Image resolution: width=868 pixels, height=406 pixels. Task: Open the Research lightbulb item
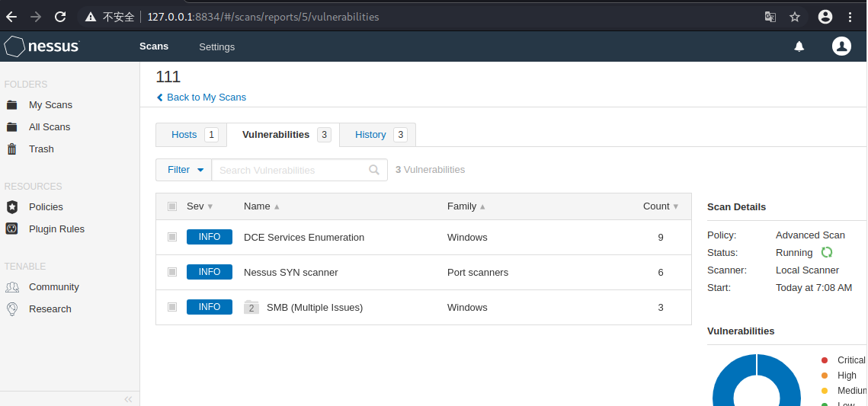coord(50,309)
